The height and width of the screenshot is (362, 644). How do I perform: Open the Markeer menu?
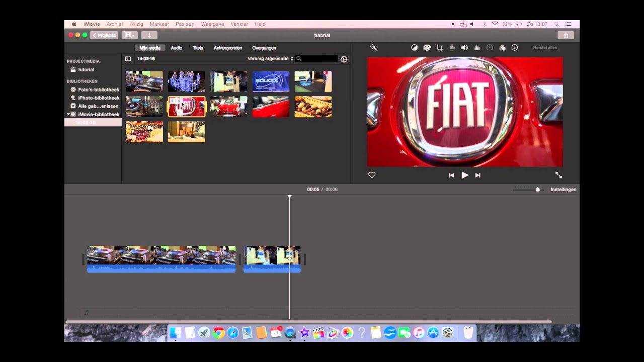159,24
